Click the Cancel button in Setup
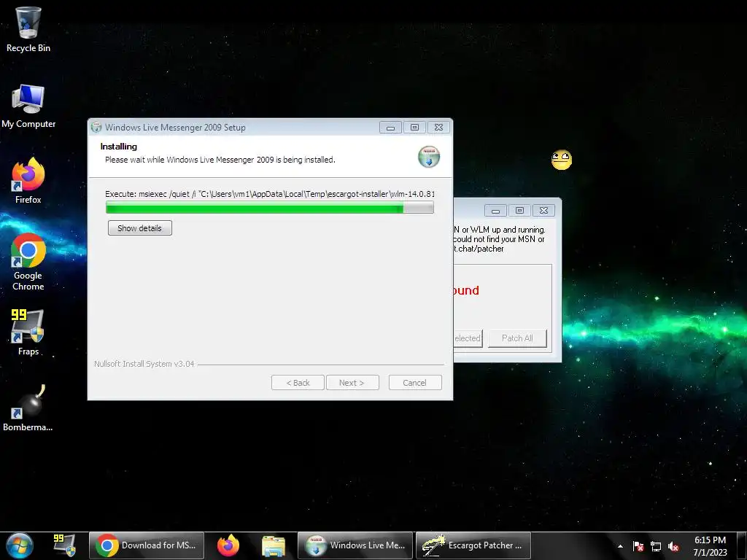The height and width of the screenshot is (560, 747). 415,383
